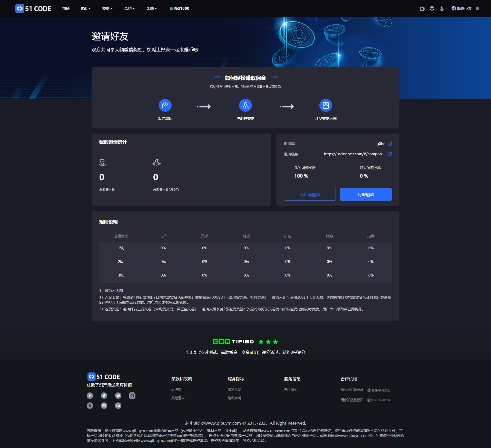This screenshot has width=491, height=448.
Task: Open the 风险警告 footer link
Action: tap(178, 398)
